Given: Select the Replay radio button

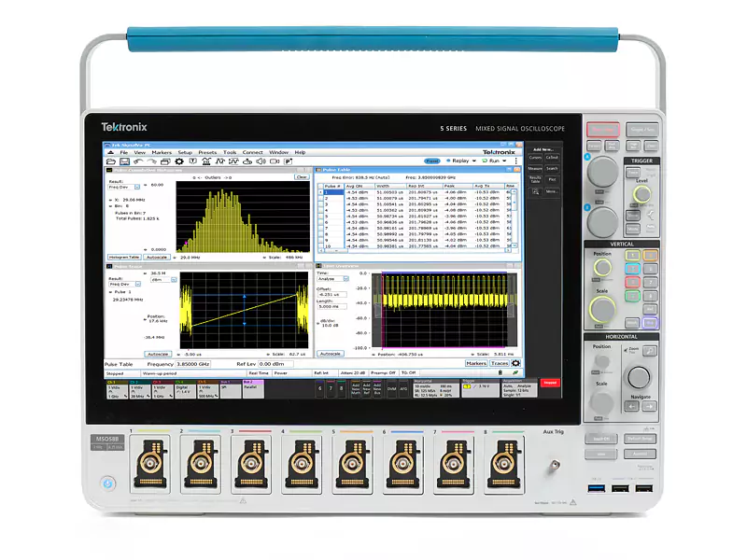Looking at the screenshot, I should (x=447, y=161).
